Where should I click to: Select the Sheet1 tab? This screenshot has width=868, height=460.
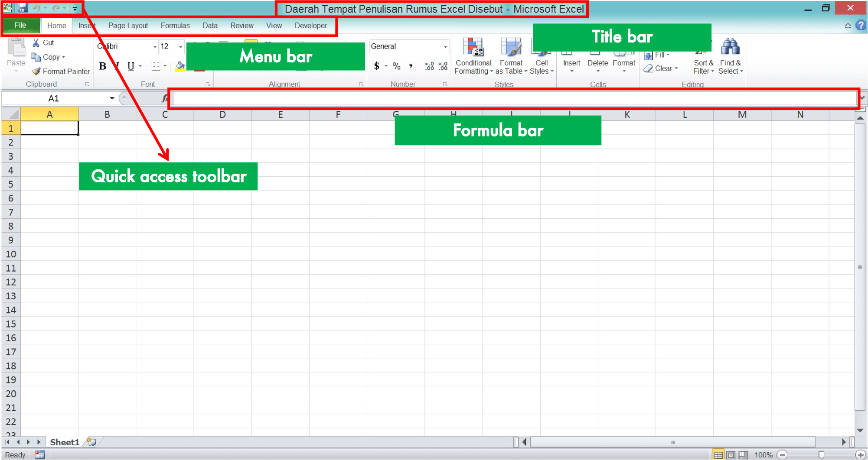click(x=65, y=442)
